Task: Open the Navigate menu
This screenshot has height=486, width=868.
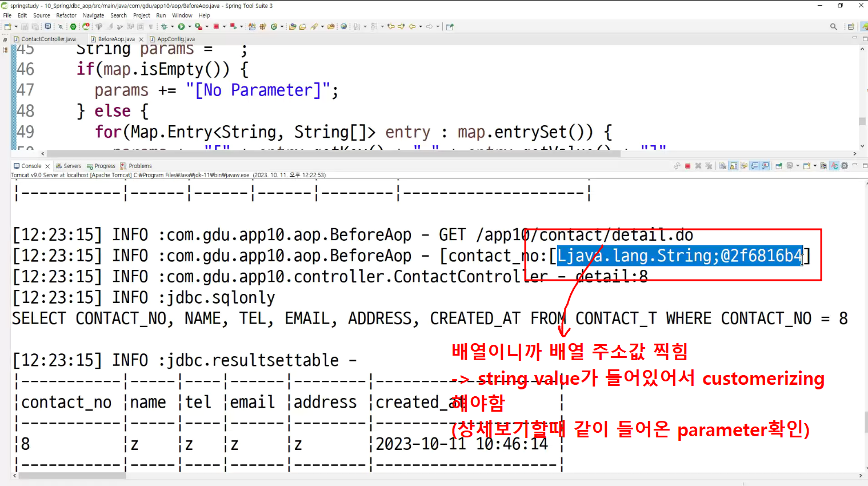Action: point(93,15)
